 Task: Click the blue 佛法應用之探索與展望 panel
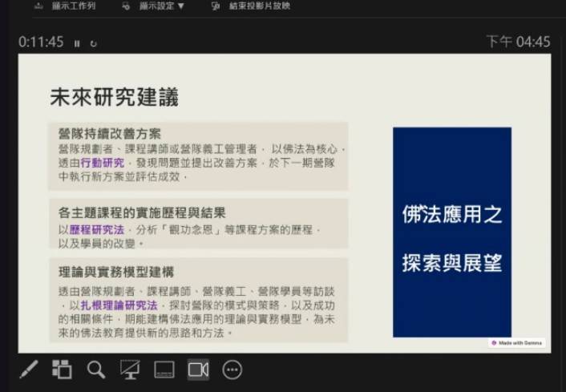click(451, 232)
